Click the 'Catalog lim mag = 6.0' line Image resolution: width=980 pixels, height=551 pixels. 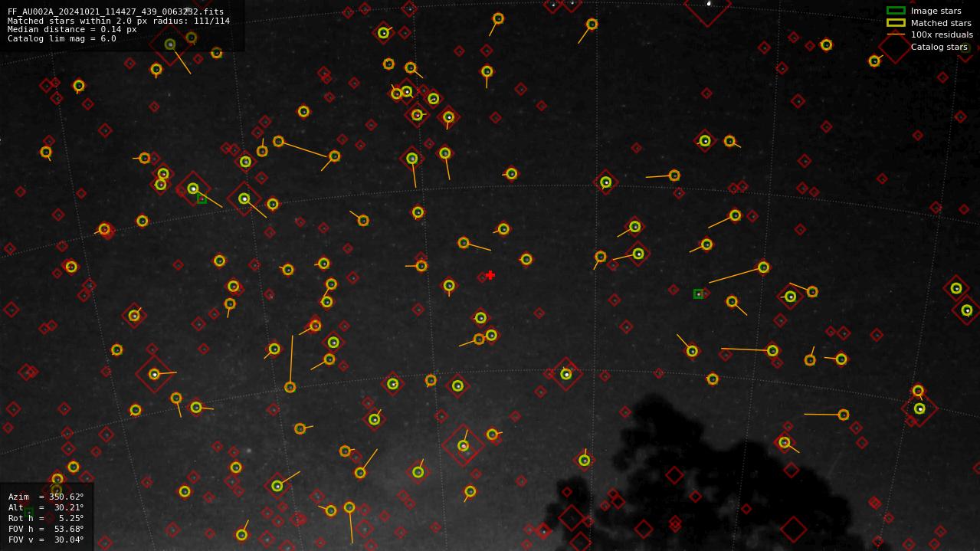[x=62, y=38]
